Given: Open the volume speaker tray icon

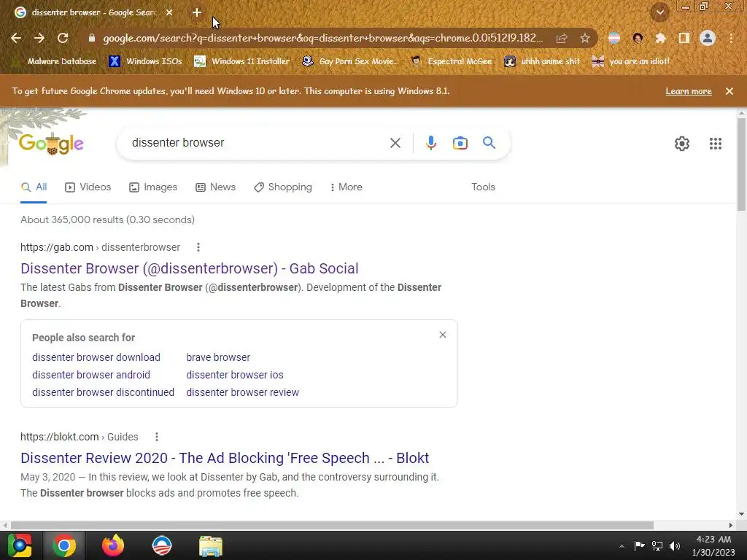Looking at the screenshot, I should point(675,545).
